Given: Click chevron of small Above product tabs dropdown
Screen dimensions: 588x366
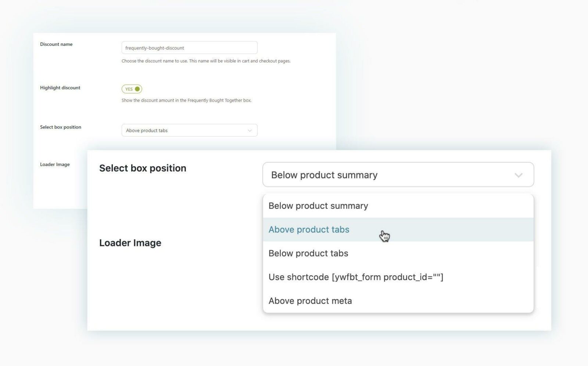Looking at the screenshot, I should 250,131.
